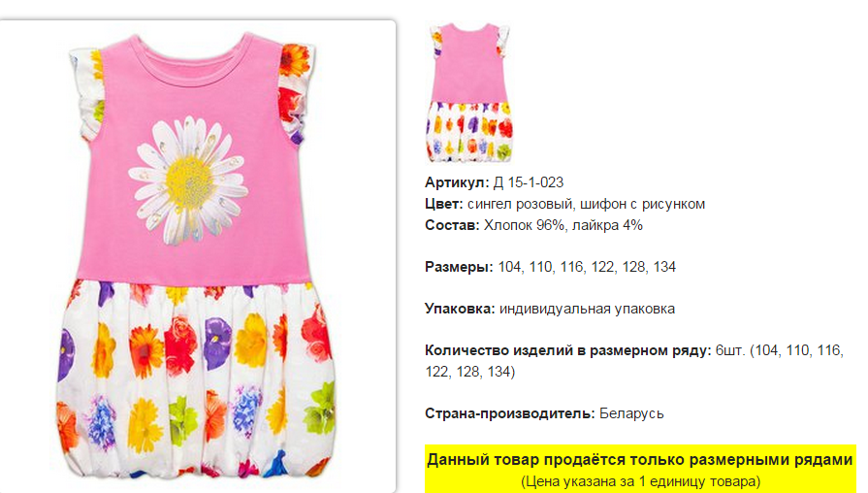Click the yellow size-row sales notice banner
Image resolution: width=868 pixels, height=493 pixels.
[x=640, y=469]
